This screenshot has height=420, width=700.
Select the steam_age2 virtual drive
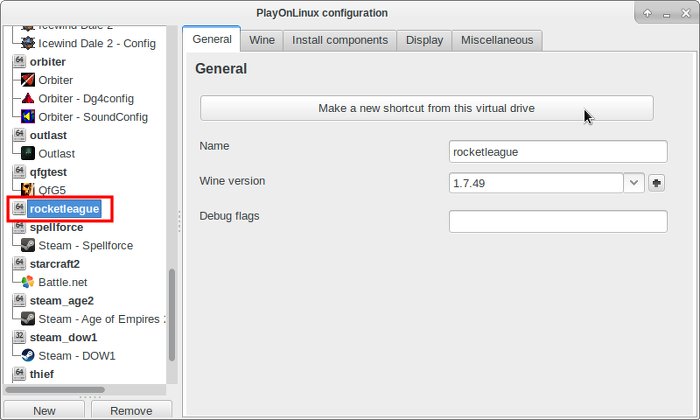point(62,300)
